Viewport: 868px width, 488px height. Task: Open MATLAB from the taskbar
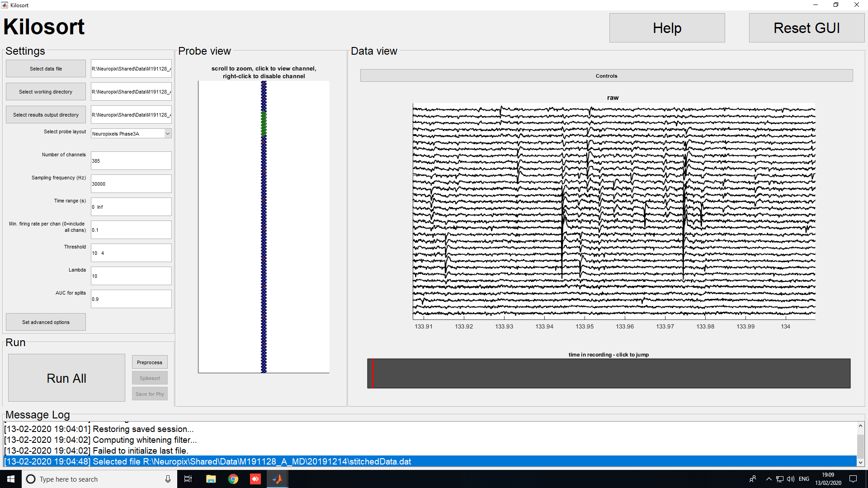point(277,479)
